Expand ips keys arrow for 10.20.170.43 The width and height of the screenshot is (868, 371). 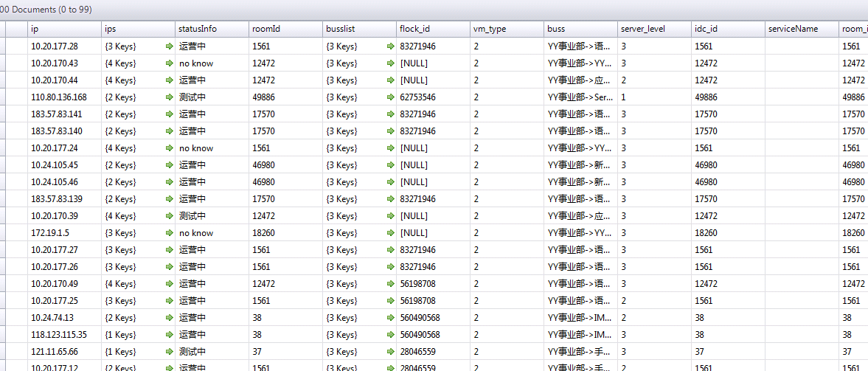(x=170, y=63)
